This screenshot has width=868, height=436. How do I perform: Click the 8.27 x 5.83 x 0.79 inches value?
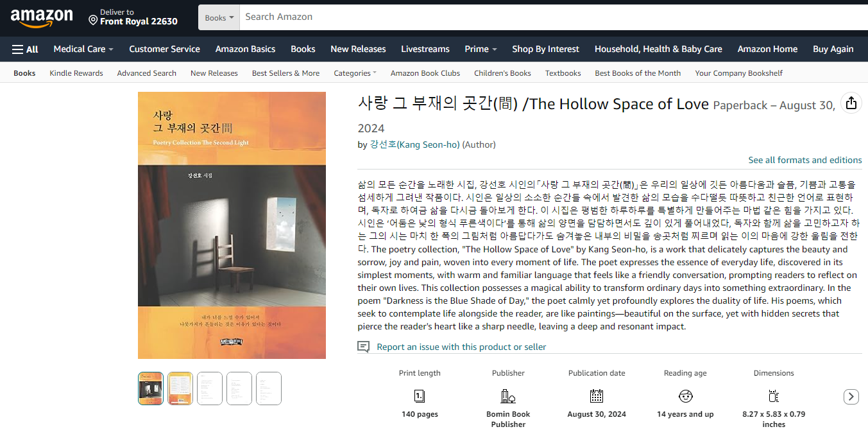(774, 419)
